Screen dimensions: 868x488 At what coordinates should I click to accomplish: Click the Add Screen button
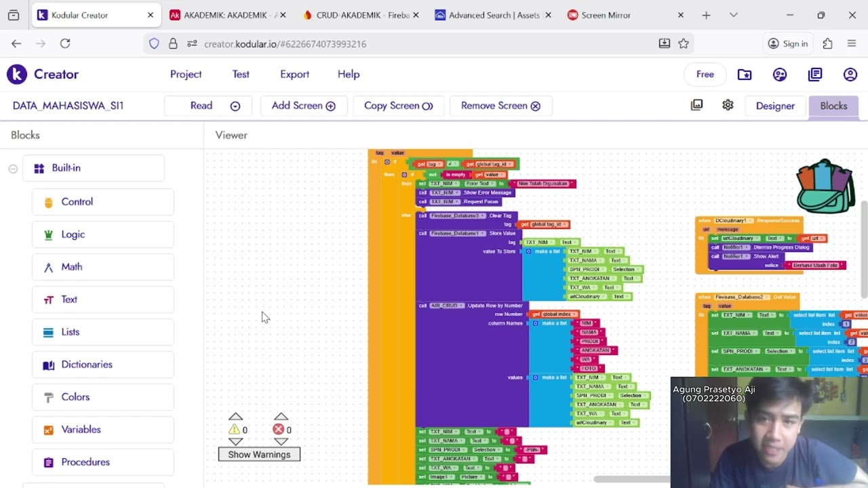click(x=303, y=106)
